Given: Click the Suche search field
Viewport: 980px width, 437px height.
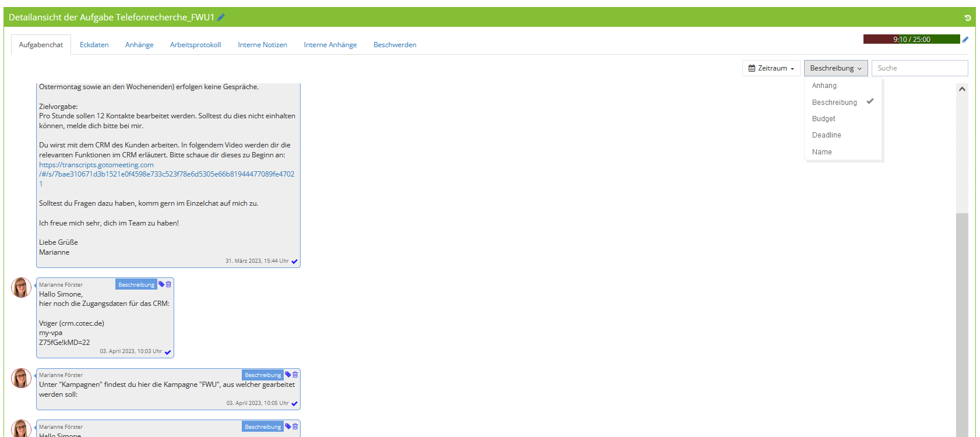Looking at the screenshot, I should [x=919, y=68].
